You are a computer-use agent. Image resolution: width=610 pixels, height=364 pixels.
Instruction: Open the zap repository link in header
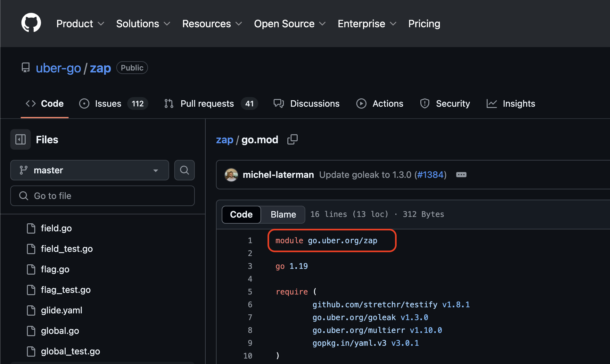(100, 68)
